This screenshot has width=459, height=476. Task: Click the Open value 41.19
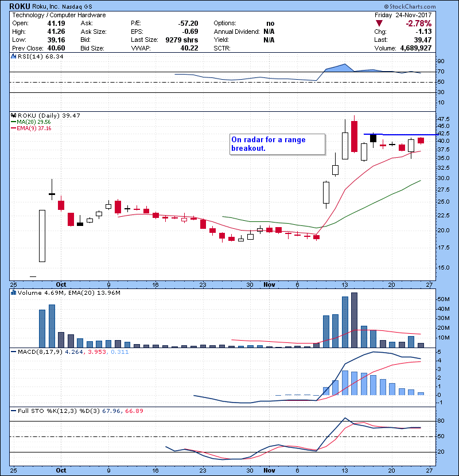[x=56, y=24]
